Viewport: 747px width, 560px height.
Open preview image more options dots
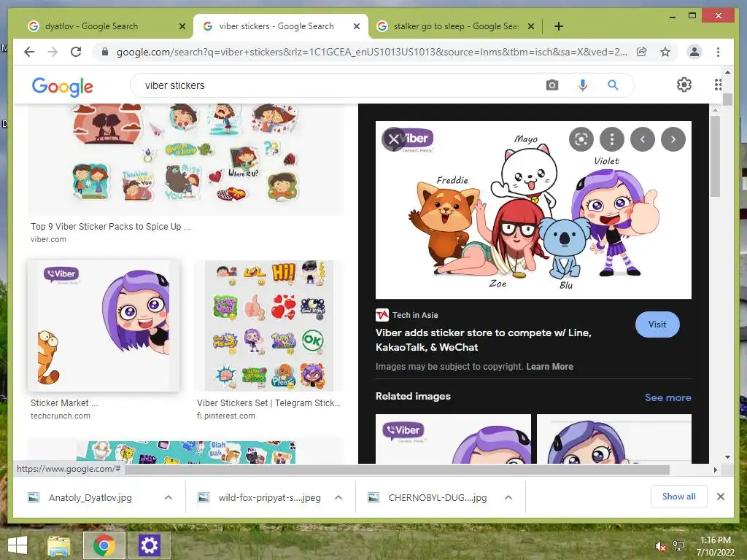click(612, 139)
